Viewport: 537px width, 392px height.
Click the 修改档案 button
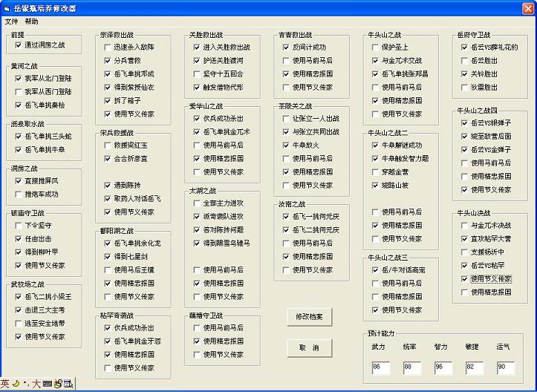pos(309,317)
